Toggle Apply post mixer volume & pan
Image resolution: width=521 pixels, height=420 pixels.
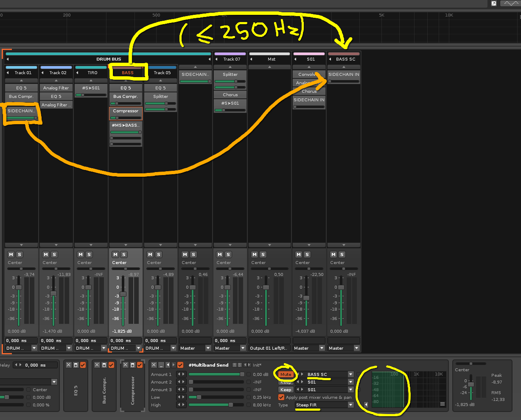(x=281, y=398)
